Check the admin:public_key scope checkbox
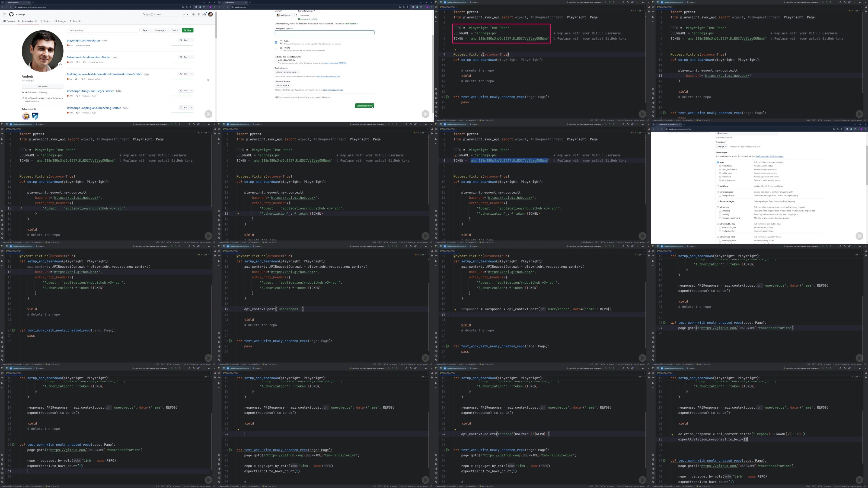The width and height of the screenshot is (868, 488). (718, 224)
